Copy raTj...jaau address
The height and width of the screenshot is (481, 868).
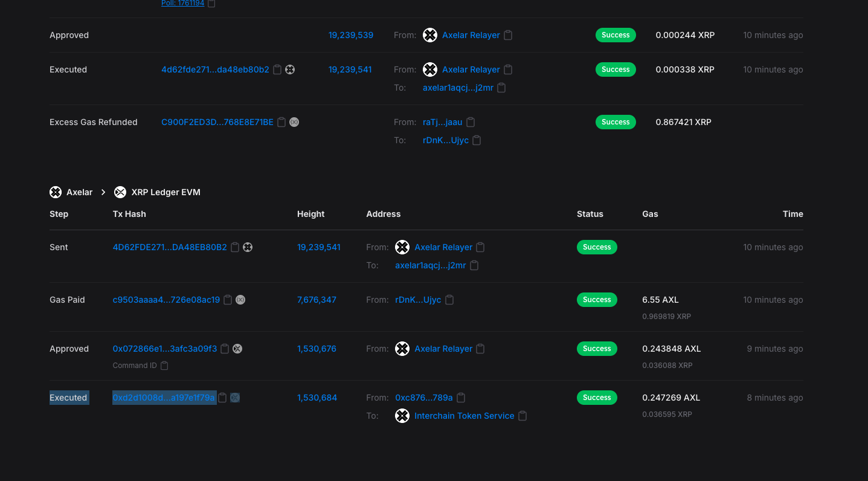tap(471, 122)
